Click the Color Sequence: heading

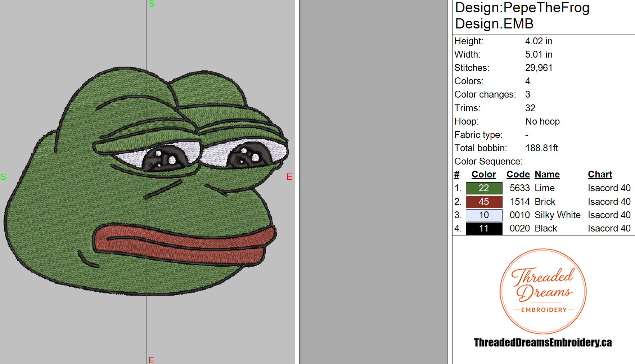click(488, 161)
